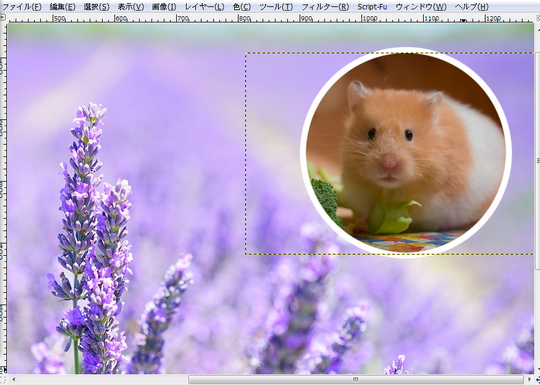Open the レイヤー(L) menu

(x=205, y=7)
